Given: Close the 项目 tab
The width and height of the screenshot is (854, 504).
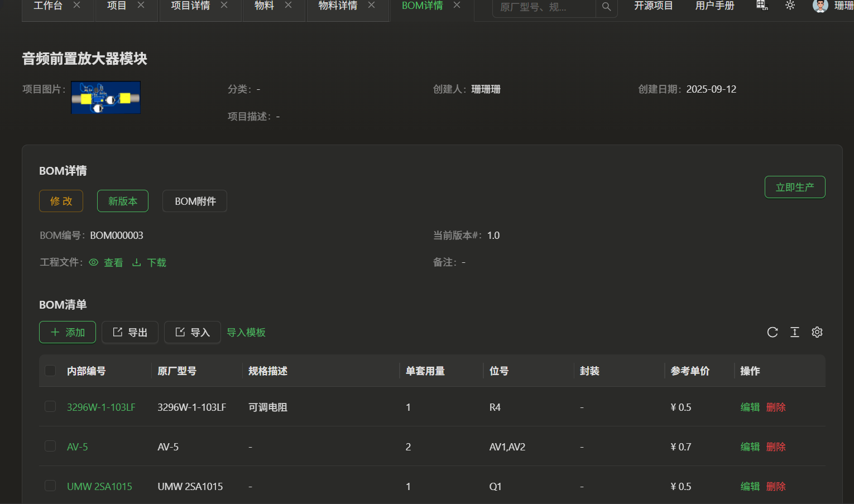Looking at the screenshot, I should (141, 5).
